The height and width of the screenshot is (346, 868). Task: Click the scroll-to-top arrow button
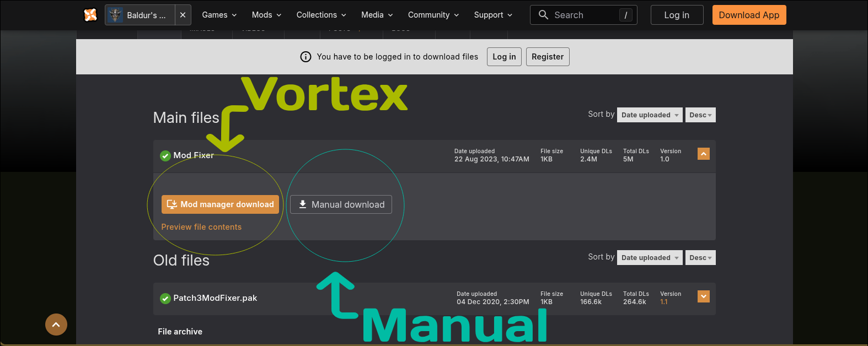click(x=56, y=325)
